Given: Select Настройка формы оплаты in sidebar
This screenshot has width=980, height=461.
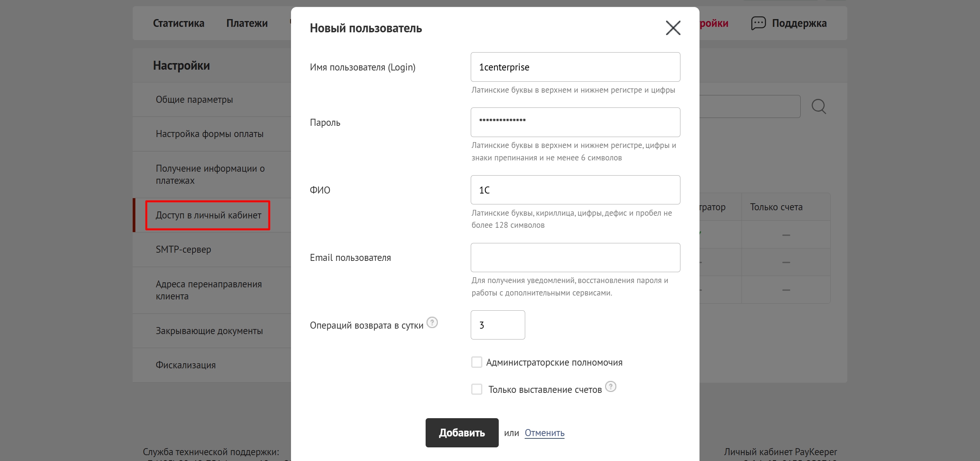Looking at the screenshot, I should click(x=210, y=134).
